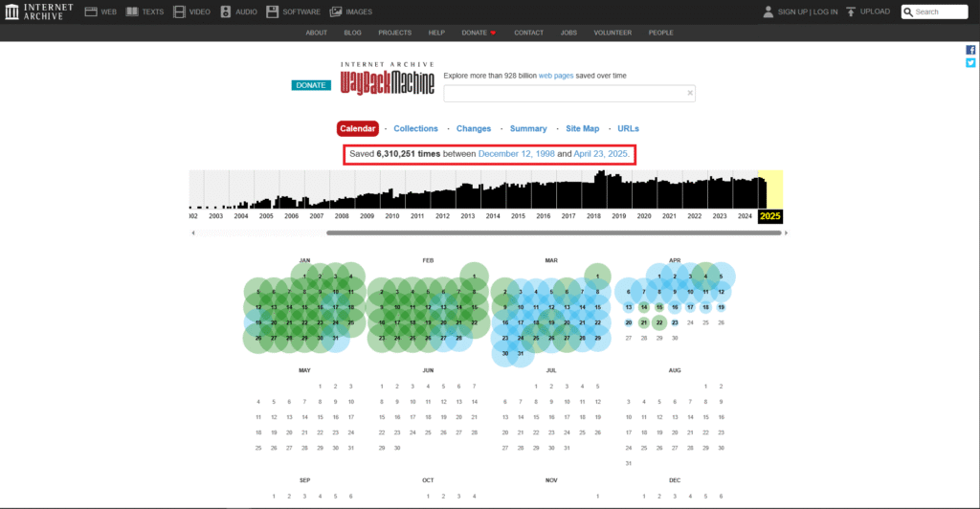Open the April 20 snapshot bubble

pos(628,322)
